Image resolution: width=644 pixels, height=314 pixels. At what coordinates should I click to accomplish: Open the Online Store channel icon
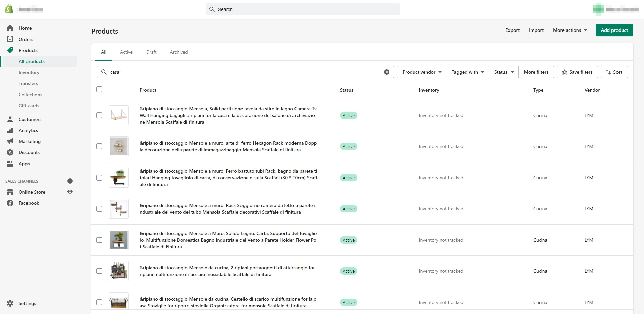tap(10, 192)
